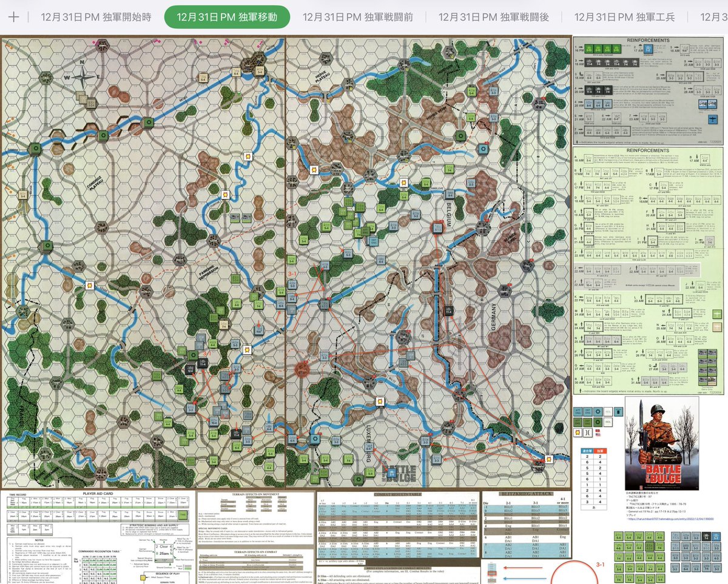Select the 連合軍 header cell in the dice table
Screen dimensions: 728x584
point(587,451)
